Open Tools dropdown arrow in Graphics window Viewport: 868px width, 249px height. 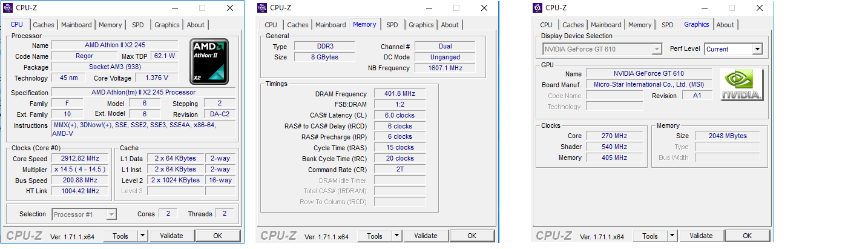coord(672,236)
